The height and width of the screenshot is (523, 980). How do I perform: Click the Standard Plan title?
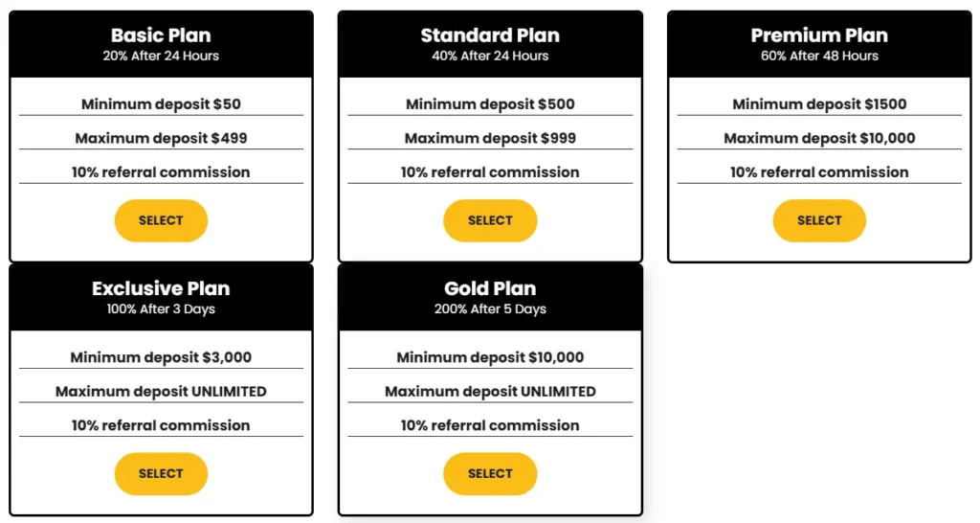pyautogui.click(x=490, y=35)
